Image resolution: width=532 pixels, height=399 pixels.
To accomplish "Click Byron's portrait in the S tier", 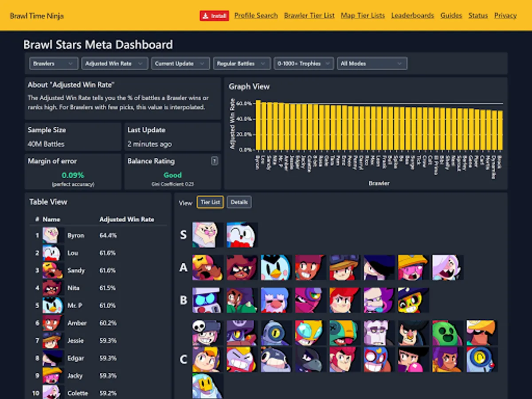I will (x=207, y=235).
